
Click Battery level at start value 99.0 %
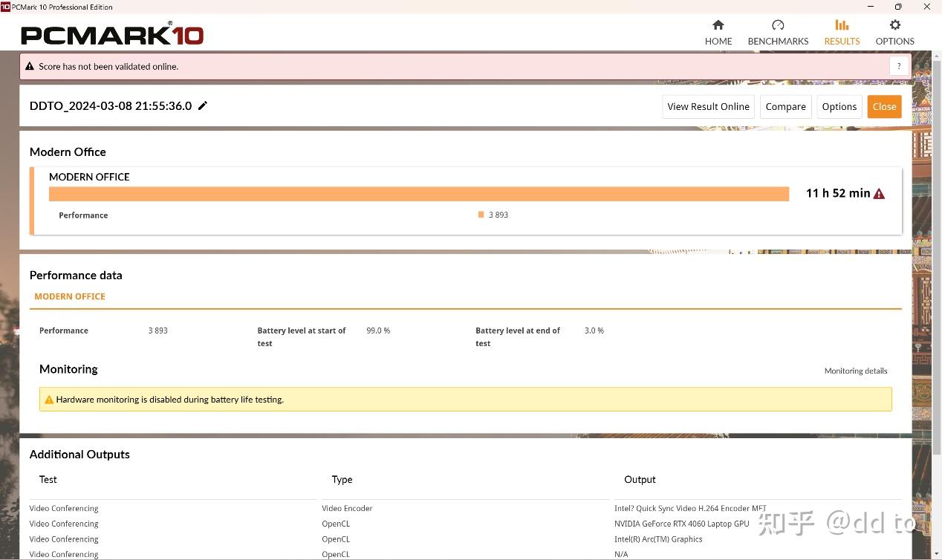(378, 331)
